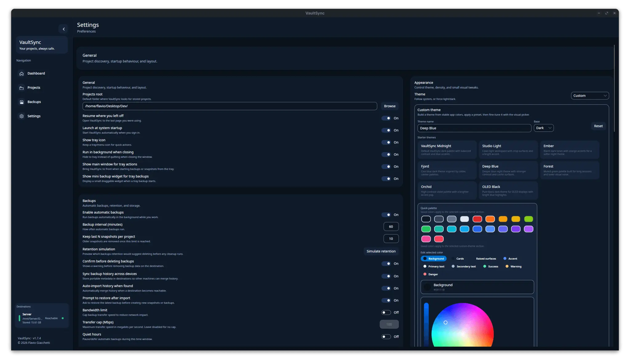Disable Enable automatic backups switch
630x364 pixels.
[386, 215]
